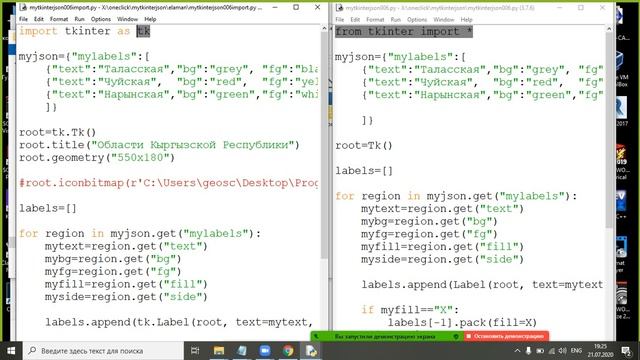640x360 pixels.
Task: Click mytext=region.get("text") in the left editor
Action: 126,247
